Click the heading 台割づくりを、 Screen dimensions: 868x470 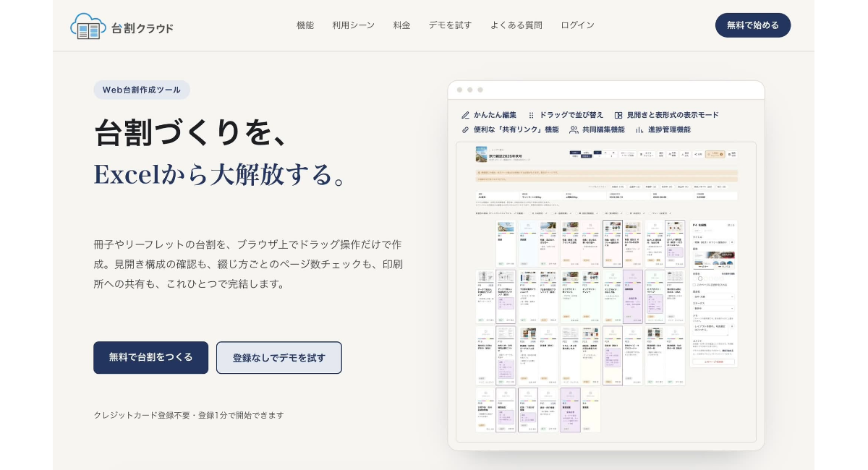pyautogui.click(x=192, y=133)
